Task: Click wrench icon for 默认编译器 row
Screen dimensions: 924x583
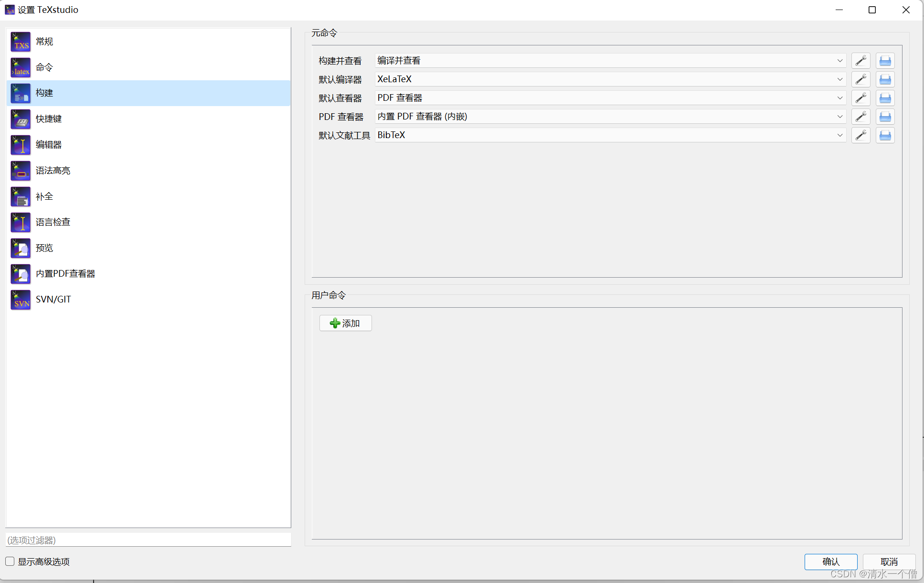Action: tap(860, 79)
